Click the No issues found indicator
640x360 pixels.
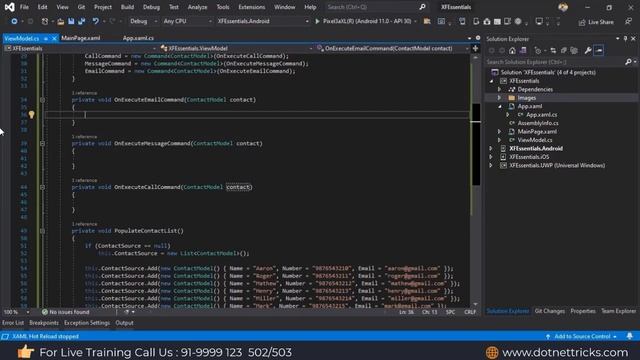point(65,312)
